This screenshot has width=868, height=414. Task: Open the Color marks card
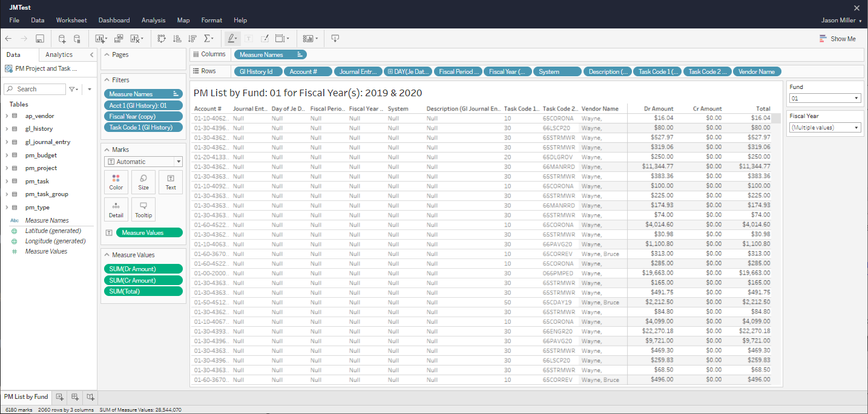(x=116, y=182)
